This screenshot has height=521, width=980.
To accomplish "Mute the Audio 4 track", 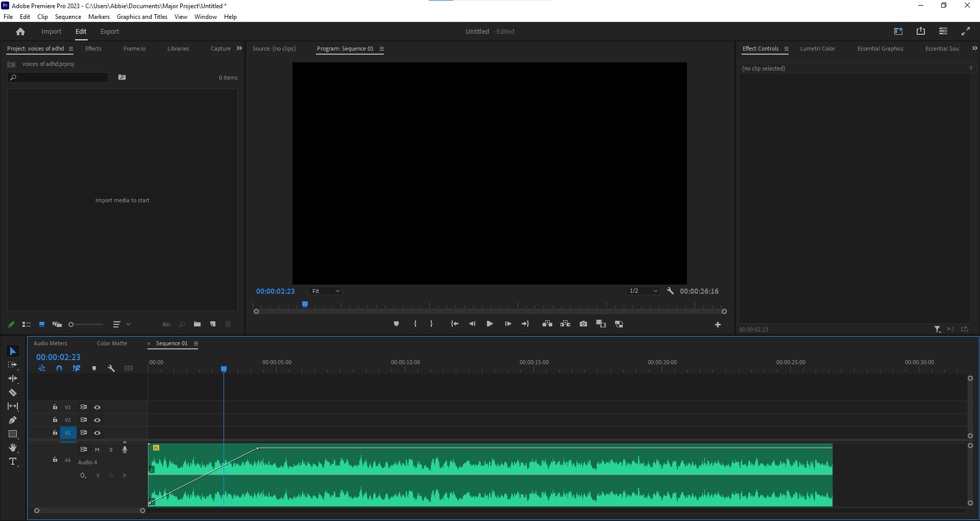I will coord(97,449).
